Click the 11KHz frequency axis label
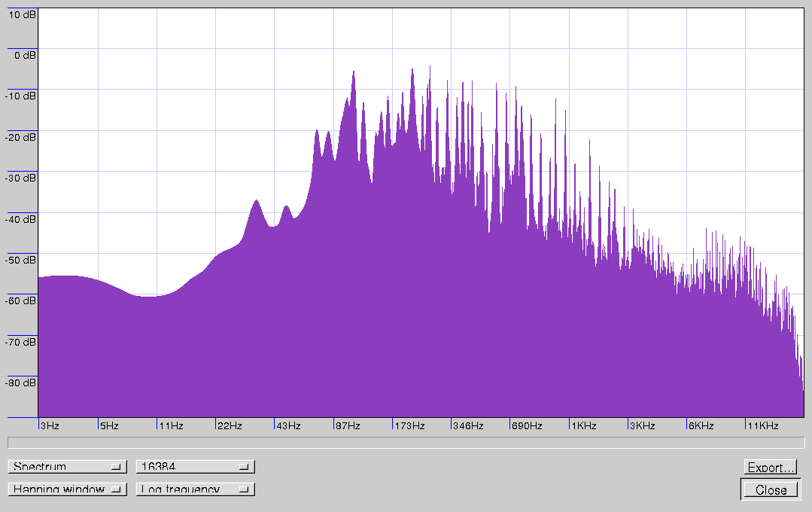This screenshot has height=512, width=812. 763,426
